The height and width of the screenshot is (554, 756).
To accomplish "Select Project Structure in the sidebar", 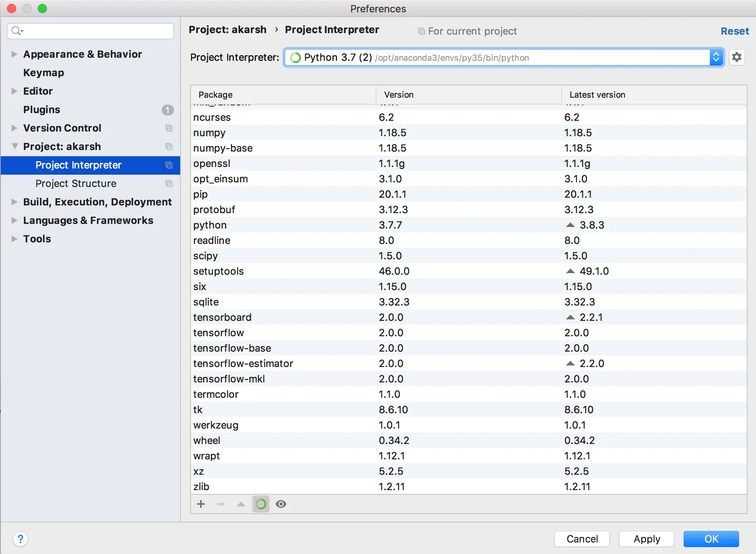I will (x=76, y=184).
